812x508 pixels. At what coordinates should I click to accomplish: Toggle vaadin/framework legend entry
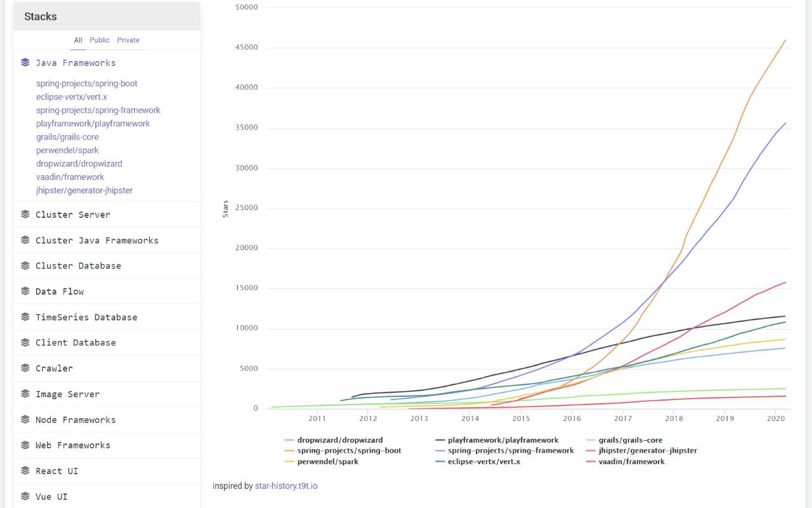click(x=631, y=462)
